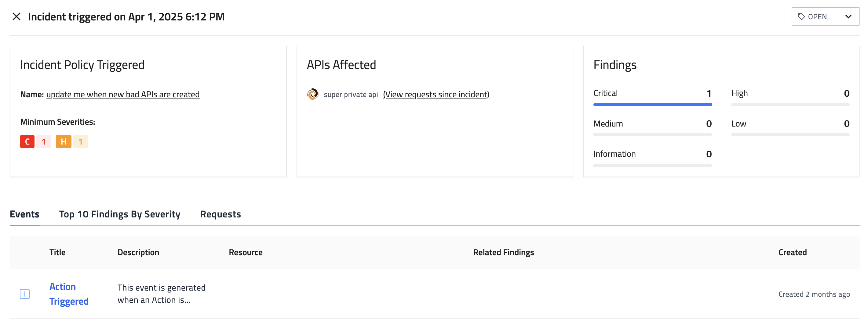Switch to the Events tab
This screenshot has width=868, height=322.
click(x=25, y=214)
